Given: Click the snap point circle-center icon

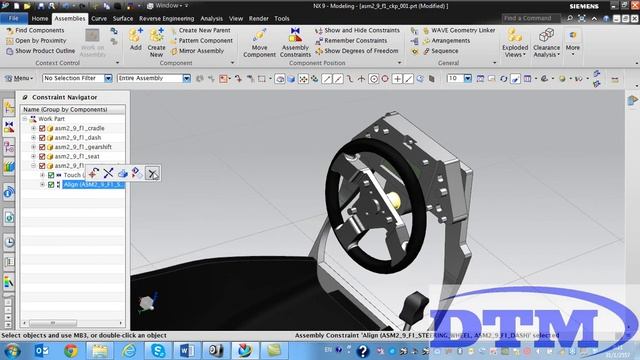Looking at the screenshot, I should (373, 79).
